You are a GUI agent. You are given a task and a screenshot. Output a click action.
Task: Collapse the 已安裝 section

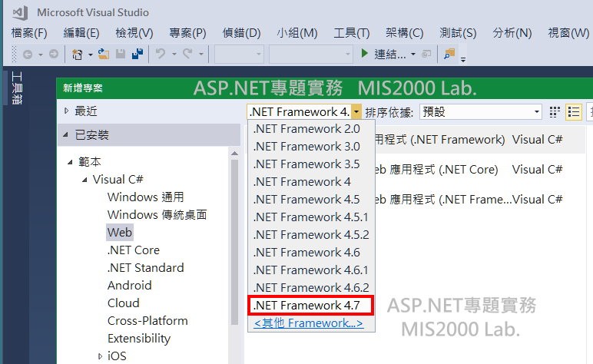(66, 134)
